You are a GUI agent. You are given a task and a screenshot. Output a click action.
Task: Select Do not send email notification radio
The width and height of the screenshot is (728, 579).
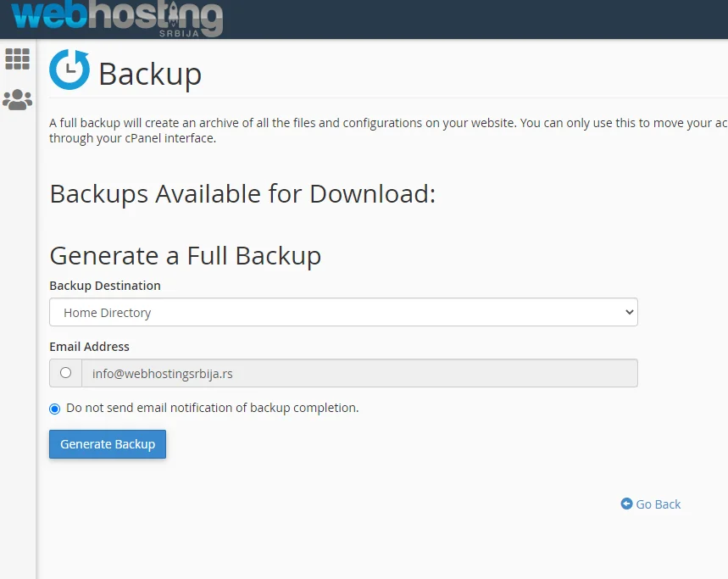pos(55,409)
